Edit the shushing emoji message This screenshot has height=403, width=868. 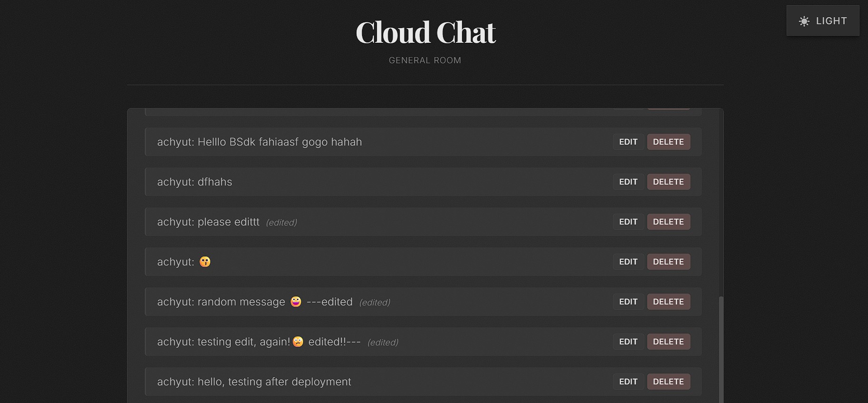tap(628, 261)
